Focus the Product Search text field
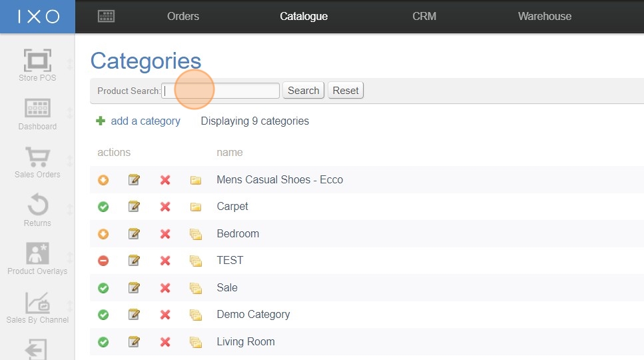 point(220,91)
